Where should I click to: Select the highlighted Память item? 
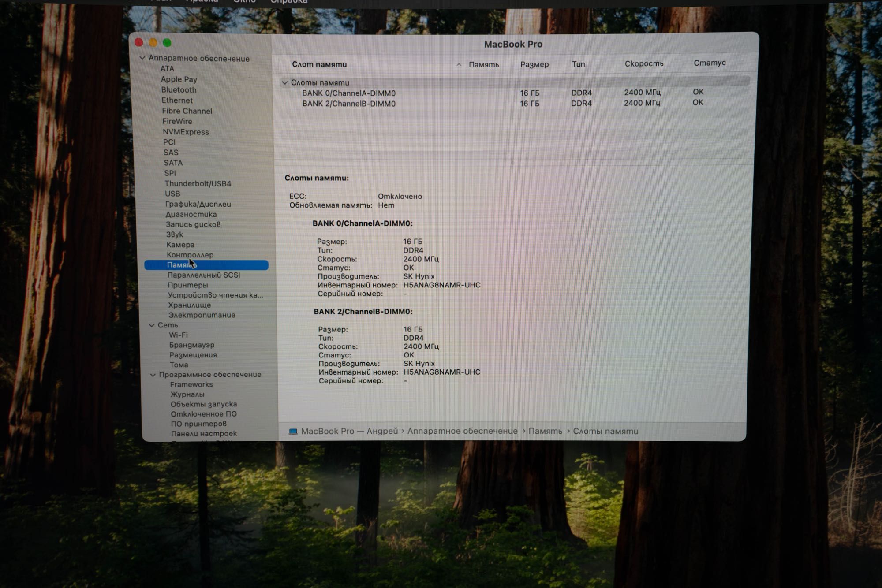206,265
